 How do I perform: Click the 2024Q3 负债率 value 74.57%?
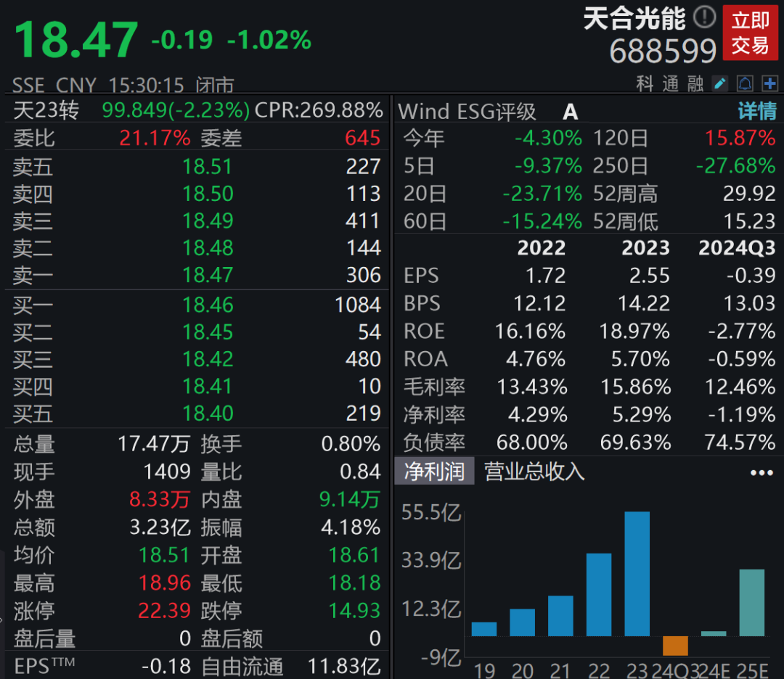pyautogui.click(x=740, y=443)
